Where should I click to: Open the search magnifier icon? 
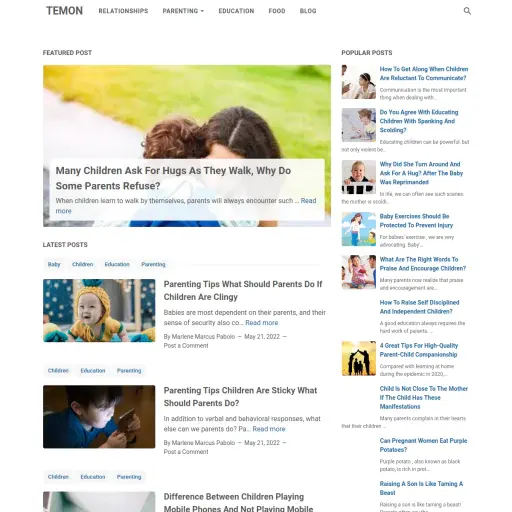pyautogui.click(x=467, y=11)
